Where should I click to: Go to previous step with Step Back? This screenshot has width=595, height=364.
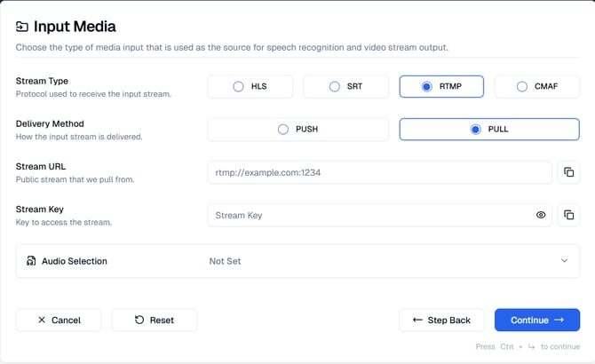click(441, 320)
